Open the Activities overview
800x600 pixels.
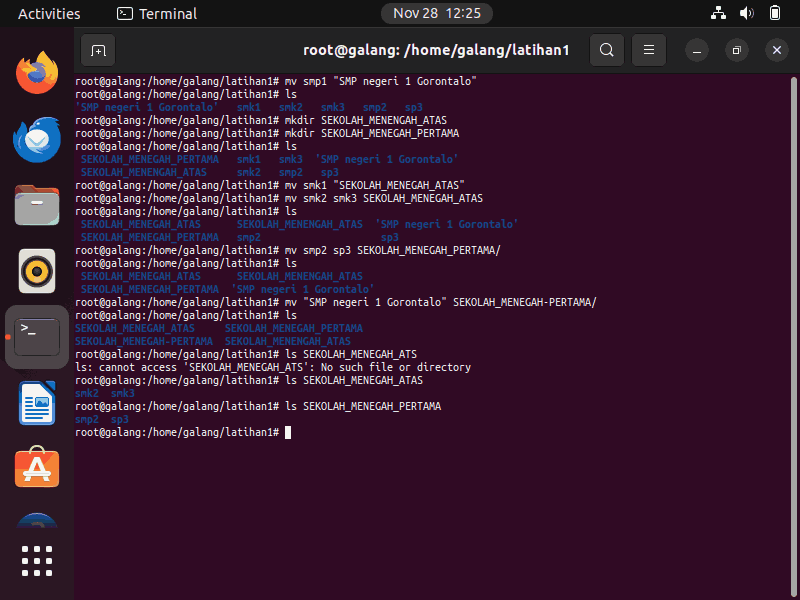[49, 14]
